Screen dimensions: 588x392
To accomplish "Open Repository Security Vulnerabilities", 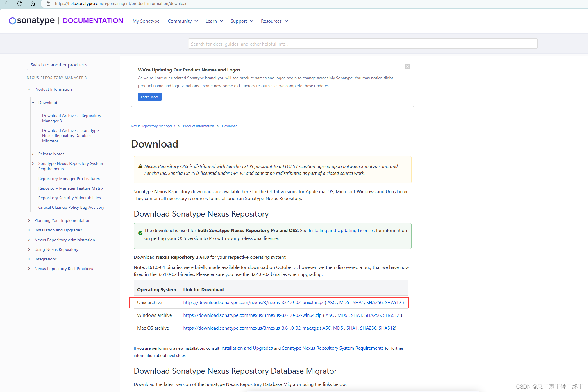I will (69, 198).
